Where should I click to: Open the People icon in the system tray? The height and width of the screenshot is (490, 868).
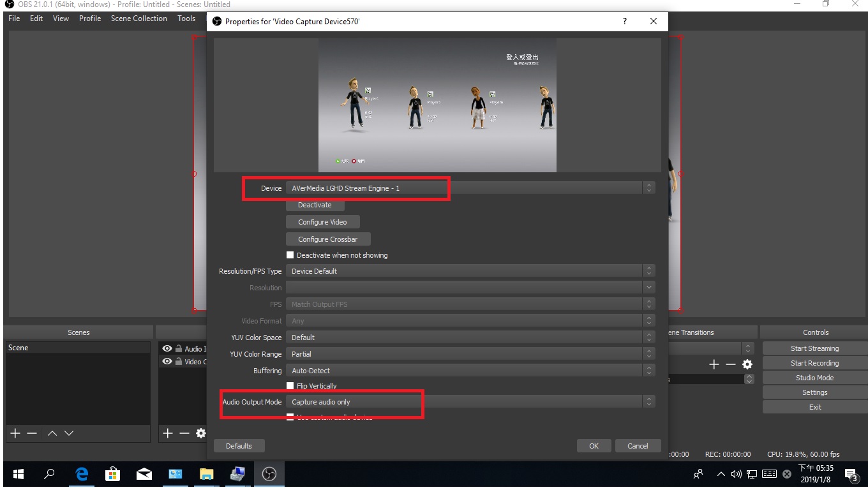(698, 474)
